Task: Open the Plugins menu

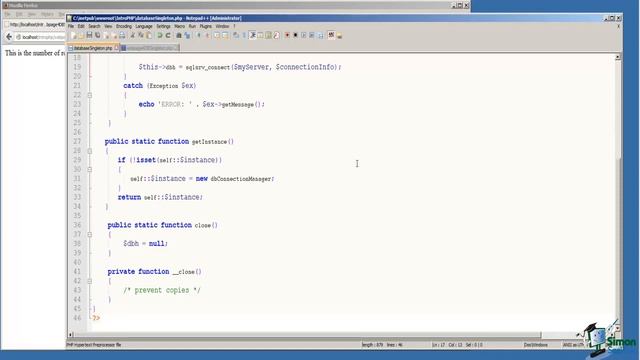Action: (x=206, y=26)
